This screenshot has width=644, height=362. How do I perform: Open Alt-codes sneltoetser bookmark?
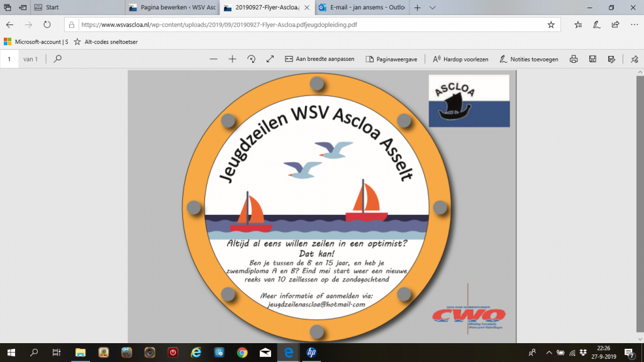point(106,41)
